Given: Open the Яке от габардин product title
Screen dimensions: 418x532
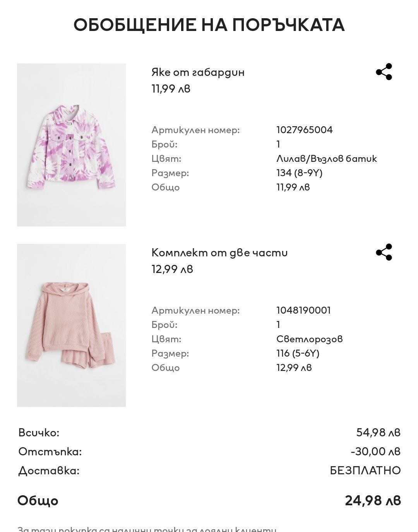Looking at the screenshot, I should (x=198, y=72).
